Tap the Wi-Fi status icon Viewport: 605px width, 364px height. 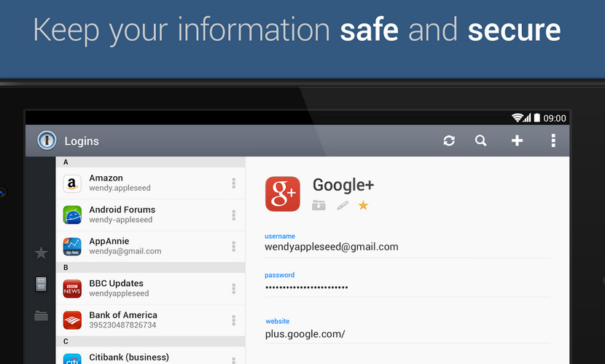tap(517, 117)
